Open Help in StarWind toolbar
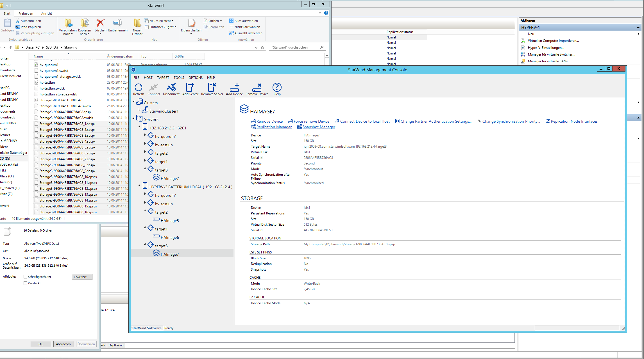The width and height of the screenshot is (644, 359). coord(277,89)
